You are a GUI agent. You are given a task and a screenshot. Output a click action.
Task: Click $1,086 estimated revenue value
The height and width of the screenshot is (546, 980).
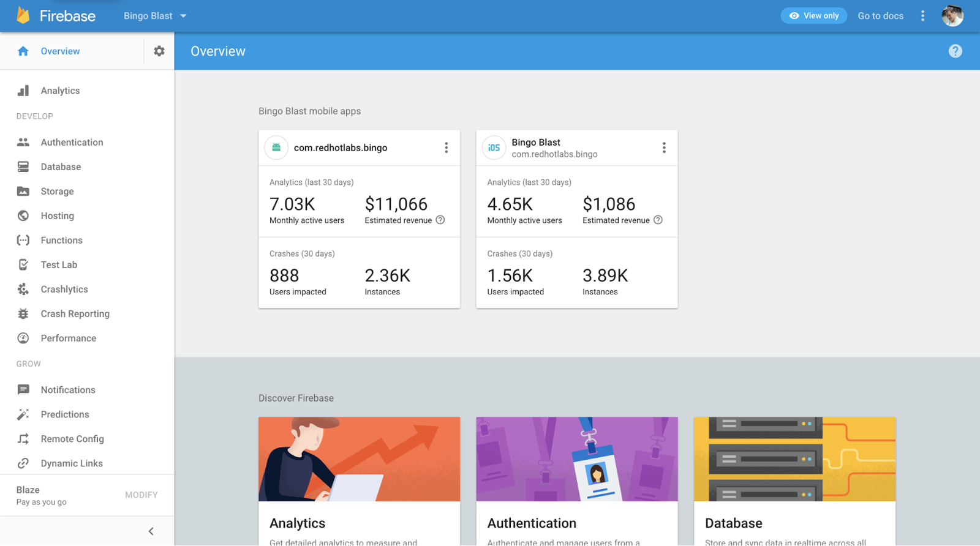click(609, 204)
